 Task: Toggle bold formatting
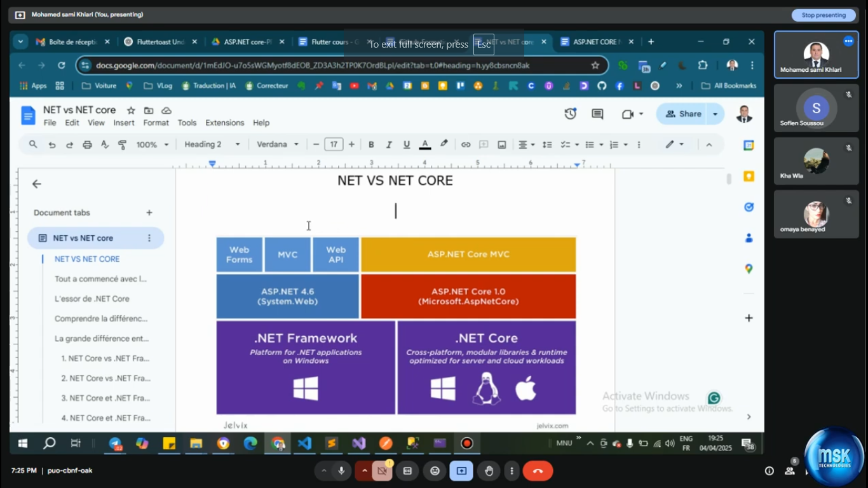tap(372, 145)
